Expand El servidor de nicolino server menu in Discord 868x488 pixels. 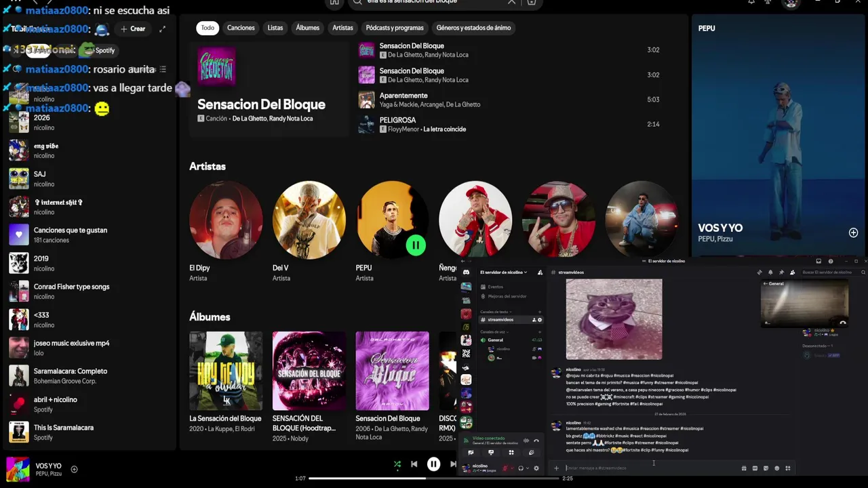tap(503, 272)
